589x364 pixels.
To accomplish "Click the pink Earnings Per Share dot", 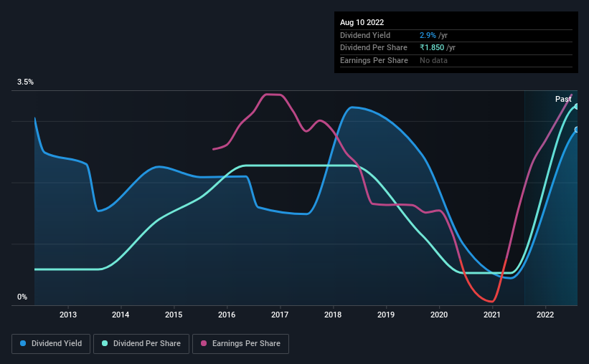I will coord(204,344).
